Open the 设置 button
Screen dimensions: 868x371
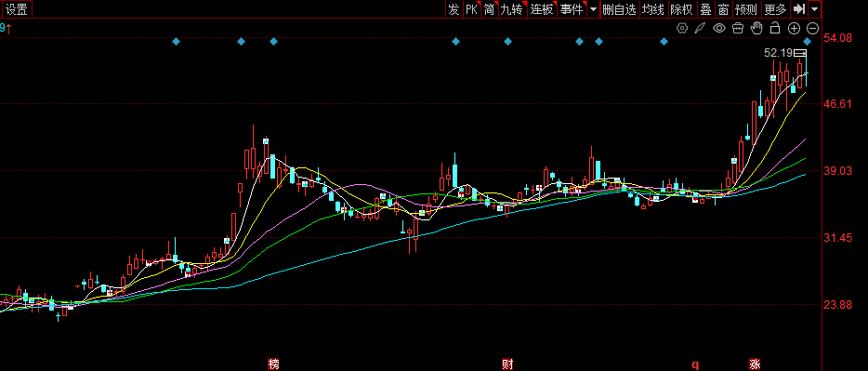[17, 9]
